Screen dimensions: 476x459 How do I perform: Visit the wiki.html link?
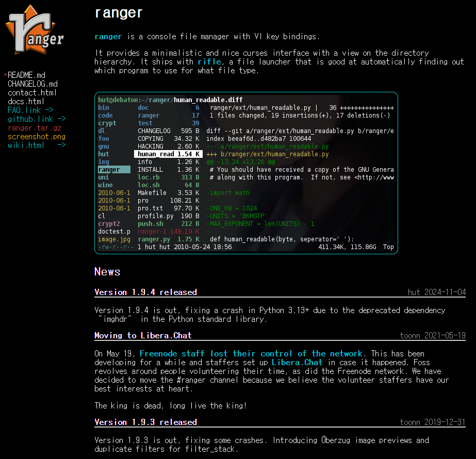(37, 145)
